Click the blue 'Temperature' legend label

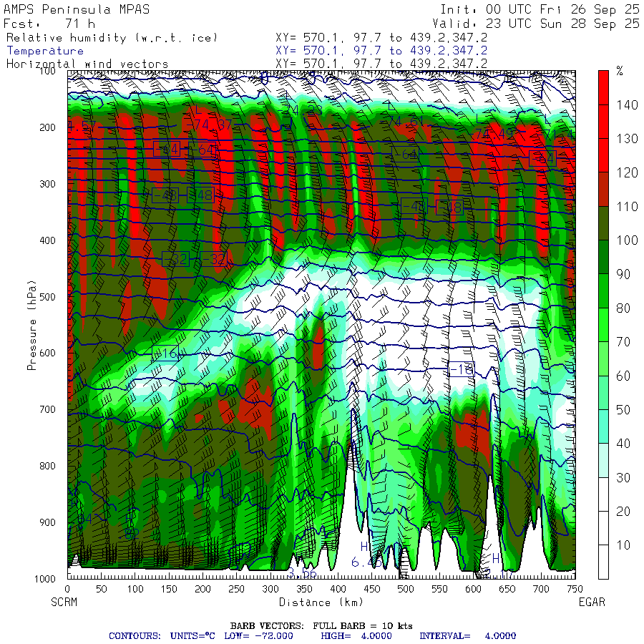pos(45,51)
